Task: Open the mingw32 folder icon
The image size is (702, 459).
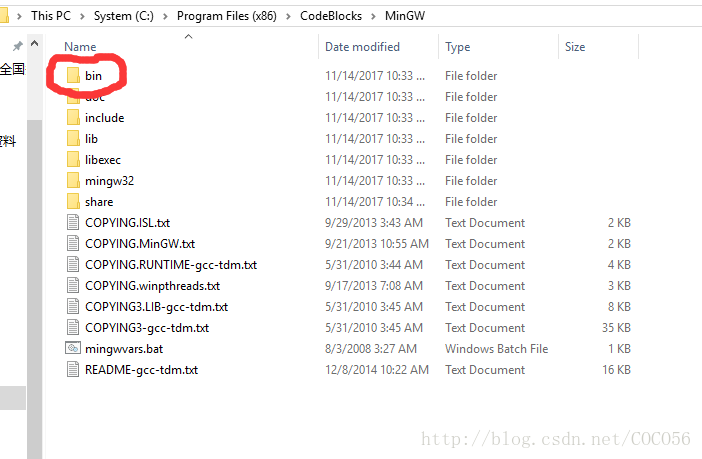Action: tap(72, 181)
